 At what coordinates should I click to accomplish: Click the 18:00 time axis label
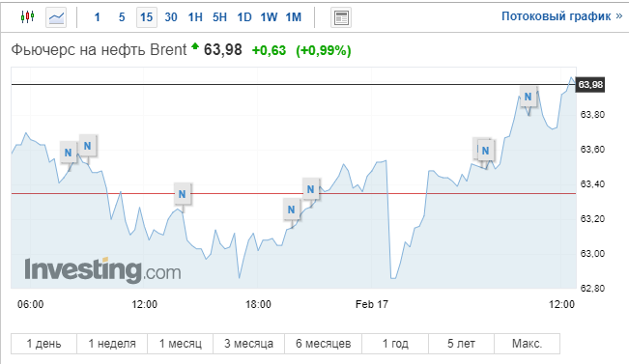pyautogui.click(x=258, y=304)
